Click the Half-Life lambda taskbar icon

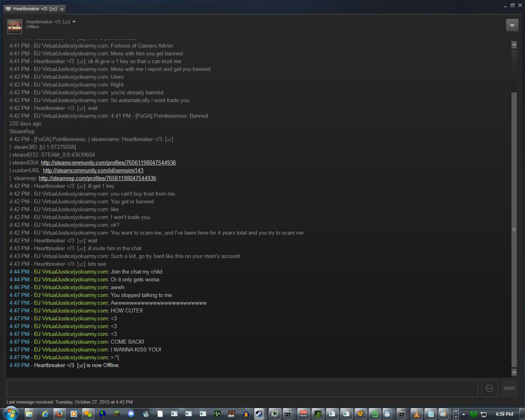[361, 414]
